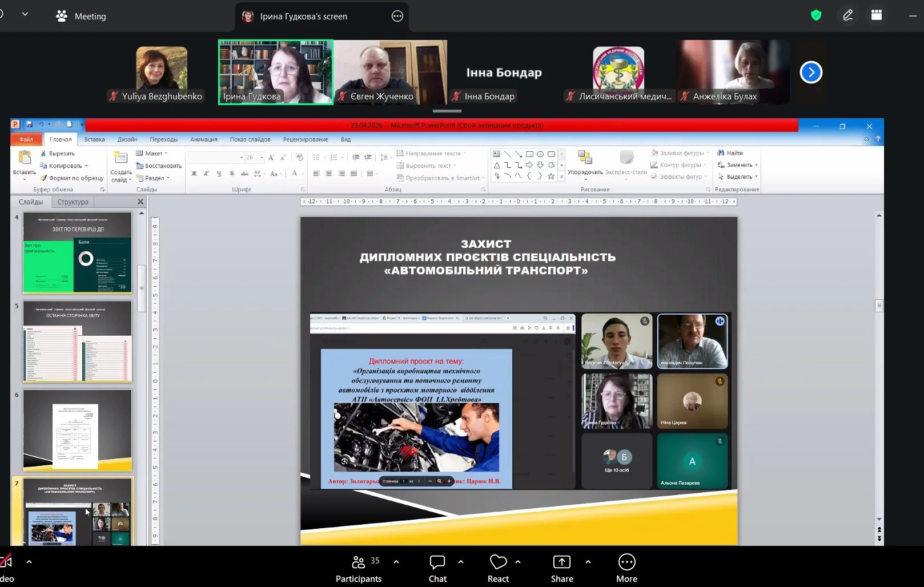Select the rectangle shape
The width and height of the screenshot is (924, 587).
[529, 154]
